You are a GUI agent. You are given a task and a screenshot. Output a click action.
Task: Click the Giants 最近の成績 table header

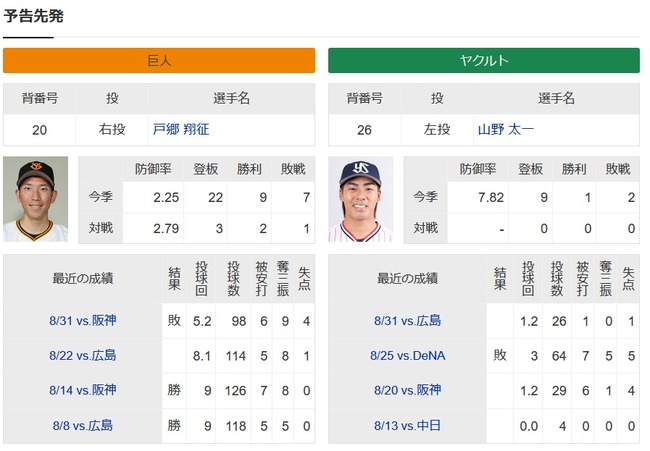click(82, 278)
